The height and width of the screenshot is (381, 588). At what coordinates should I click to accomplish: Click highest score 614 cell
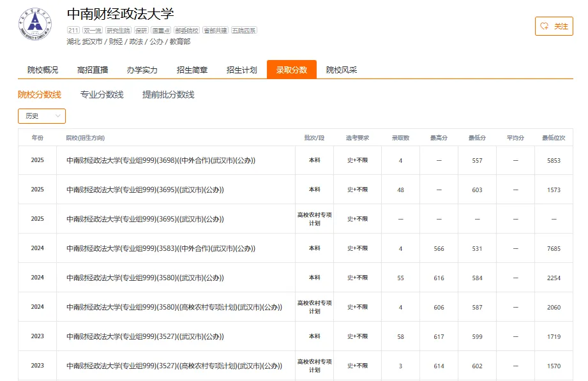coord(439,366)
